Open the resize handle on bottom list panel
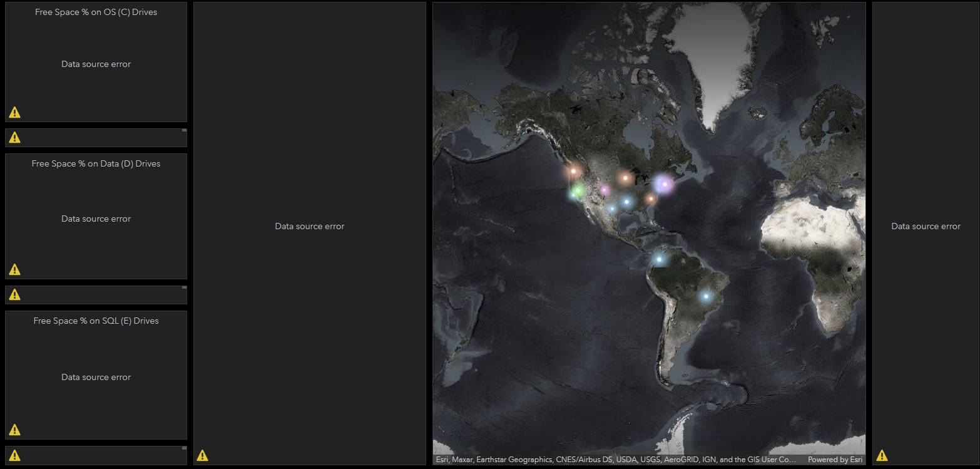The width and height of the screenshot is (980, 469). (184, 446)
